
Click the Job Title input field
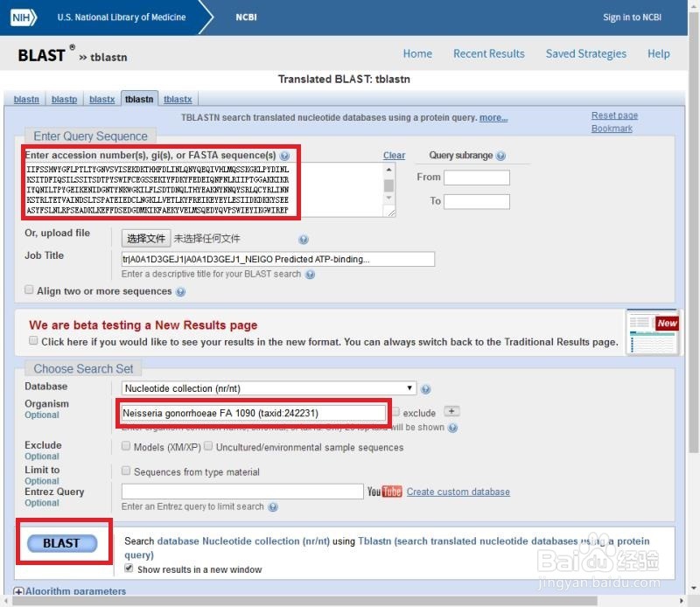point(277,259)
